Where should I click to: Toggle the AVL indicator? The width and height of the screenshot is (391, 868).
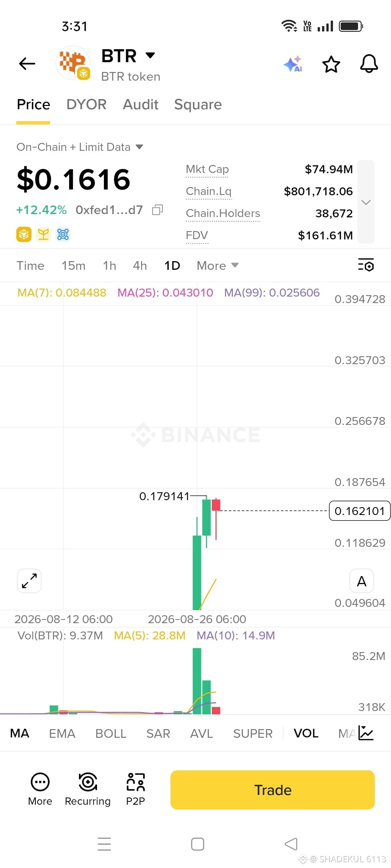202,733
